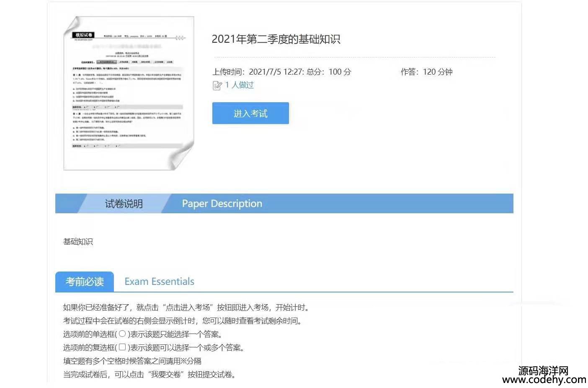
Task: Click the Paper Description banner heading
Action: click(x=222, y=204)
